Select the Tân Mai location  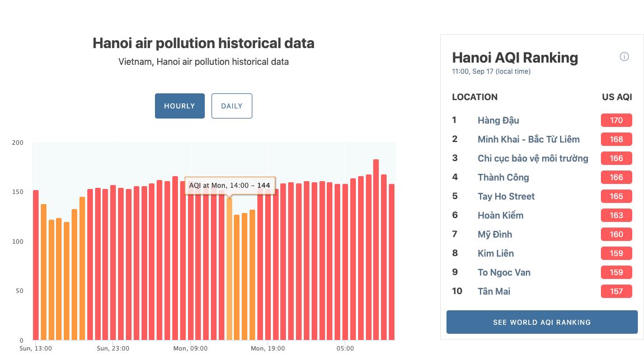(x=493, y=291)
